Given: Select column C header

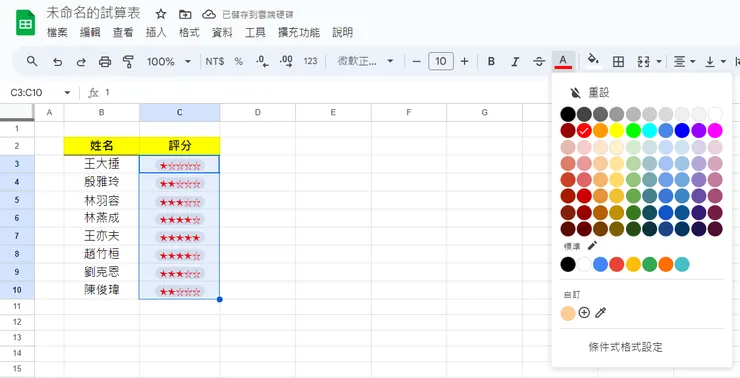Looking at the screenshot, I should (x=179, y=112).
